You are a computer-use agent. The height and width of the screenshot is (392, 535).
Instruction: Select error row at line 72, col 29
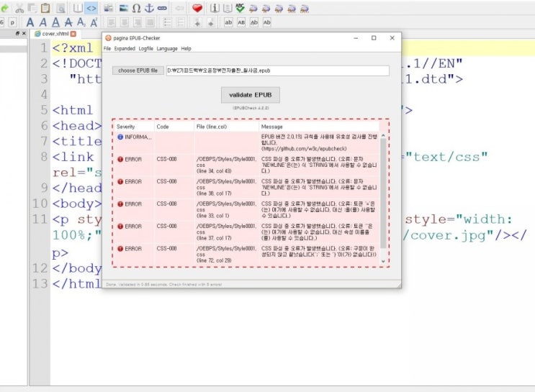tap(246, 255)
